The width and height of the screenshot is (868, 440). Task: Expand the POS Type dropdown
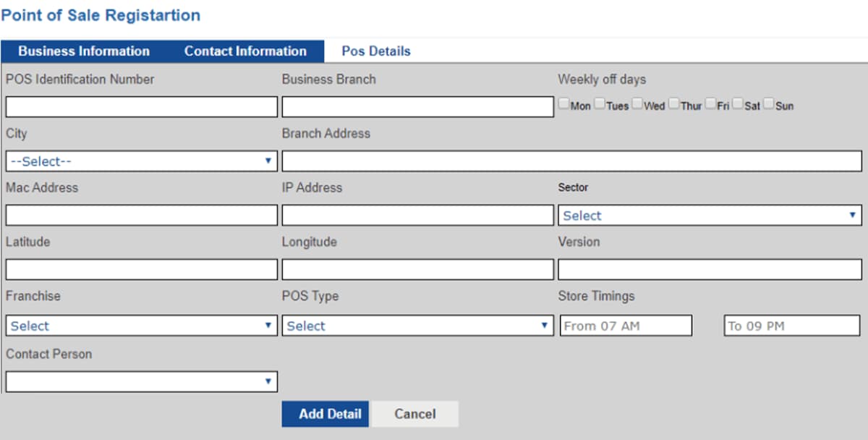(418, 326)
